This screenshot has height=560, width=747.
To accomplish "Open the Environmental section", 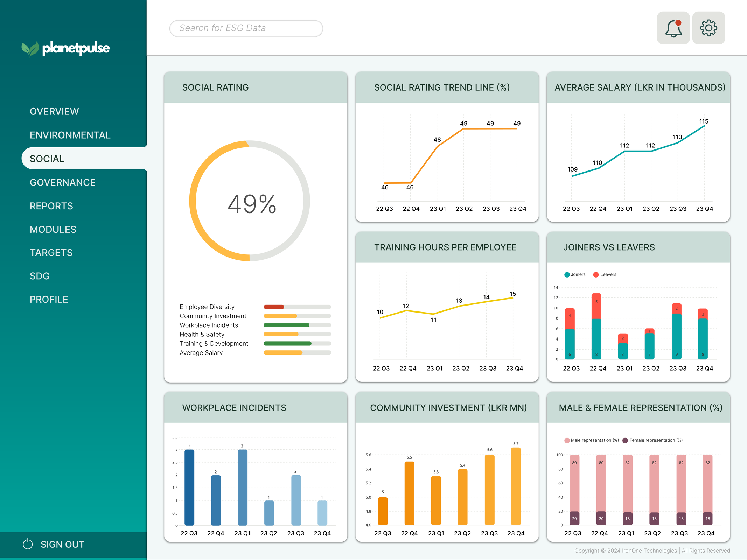I will pyautogui.click(x=70, y=135).
